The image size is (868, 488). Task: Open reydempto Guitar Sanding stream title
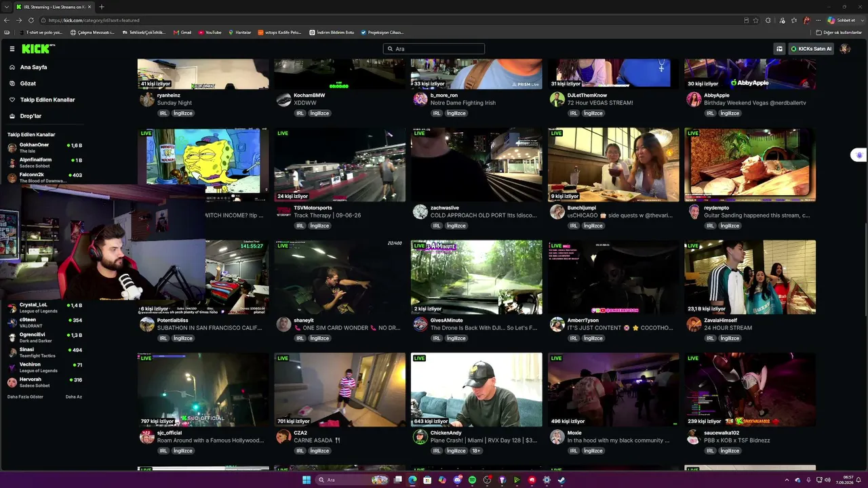(x=757, y=216)
